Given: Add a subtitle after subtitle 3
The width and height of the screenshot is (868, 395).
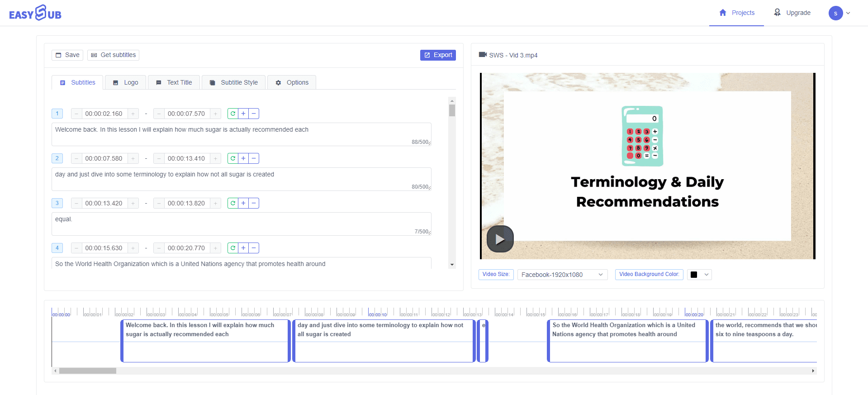Looking at the screenshot, I should pos(243,203).
